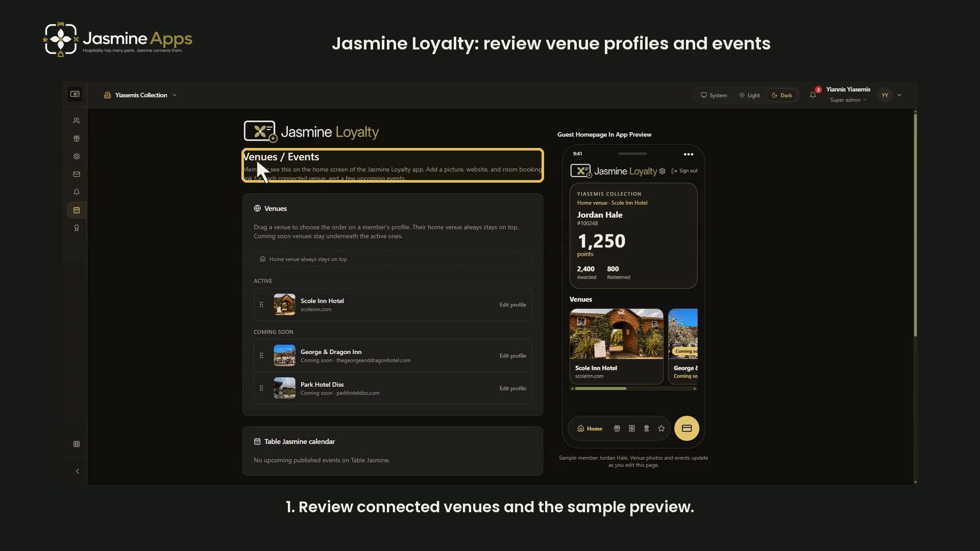Grab the drag handle for Scole Inn Hotel

coord(261,305)
